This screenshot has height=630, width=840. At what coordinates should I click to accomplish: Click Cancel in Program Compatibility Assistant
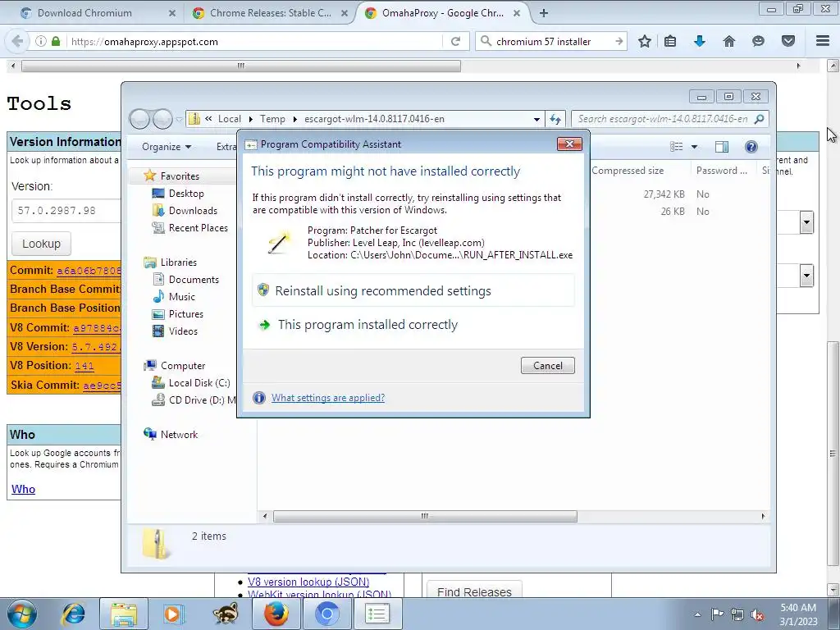(547, 365)
